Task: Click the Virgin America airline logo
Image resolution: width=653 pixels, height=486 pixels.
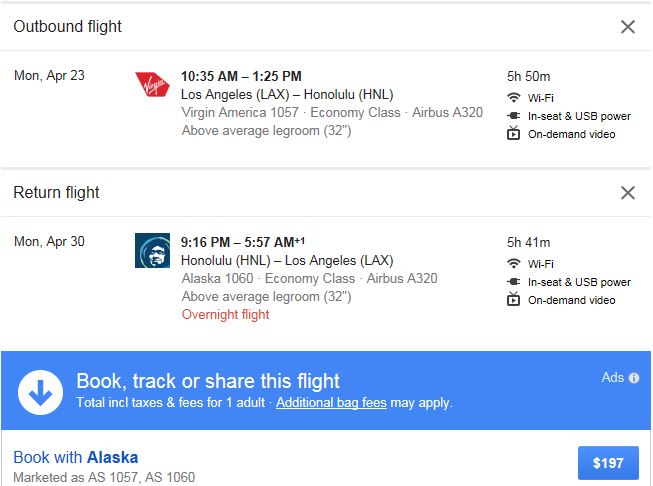Action: [152, 86]
